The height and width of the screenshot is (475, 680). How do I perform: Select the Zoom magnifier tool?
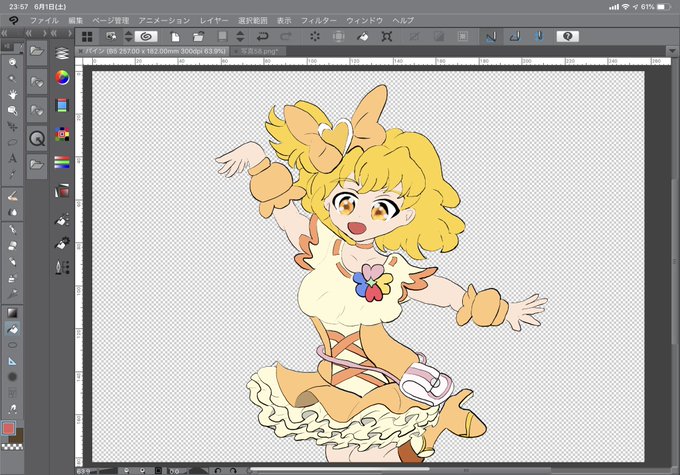coord(13,63)
